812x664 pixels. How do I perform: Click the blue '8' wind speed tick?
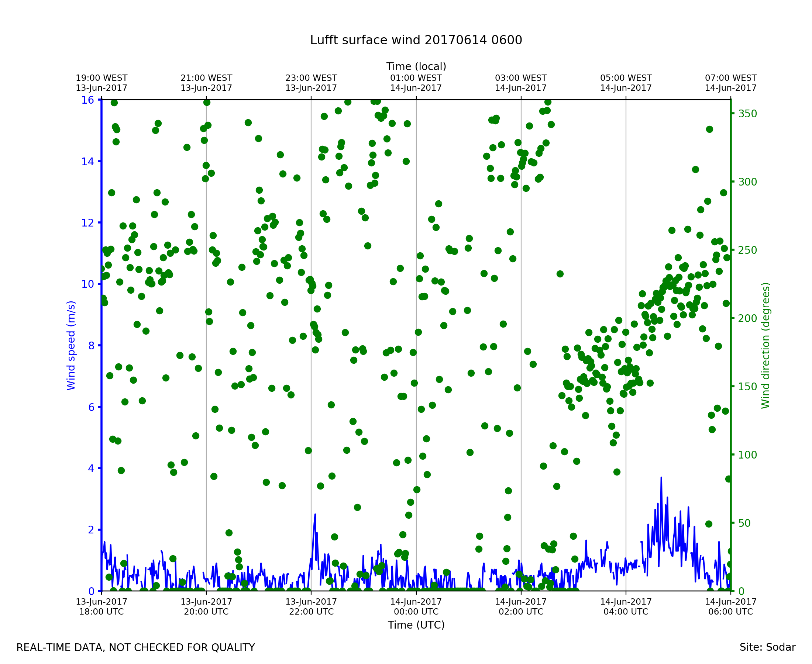coord(91,346)
